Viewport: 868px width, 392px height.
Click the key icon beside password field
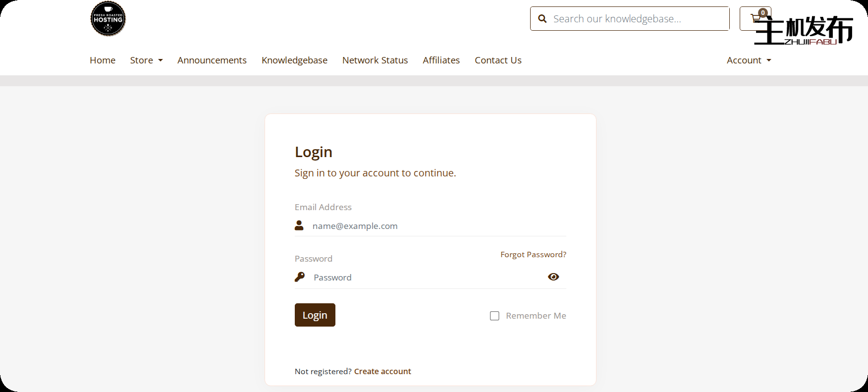(x=300, y=277)
